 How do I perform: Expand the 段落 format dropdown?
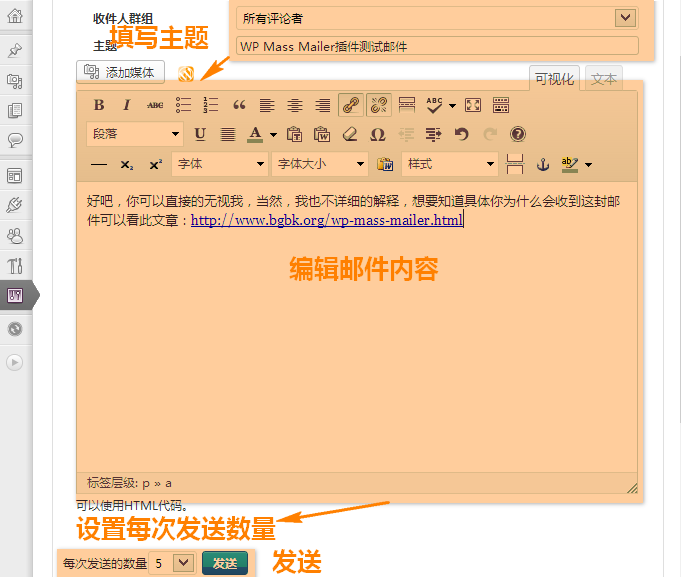[135, 134]
